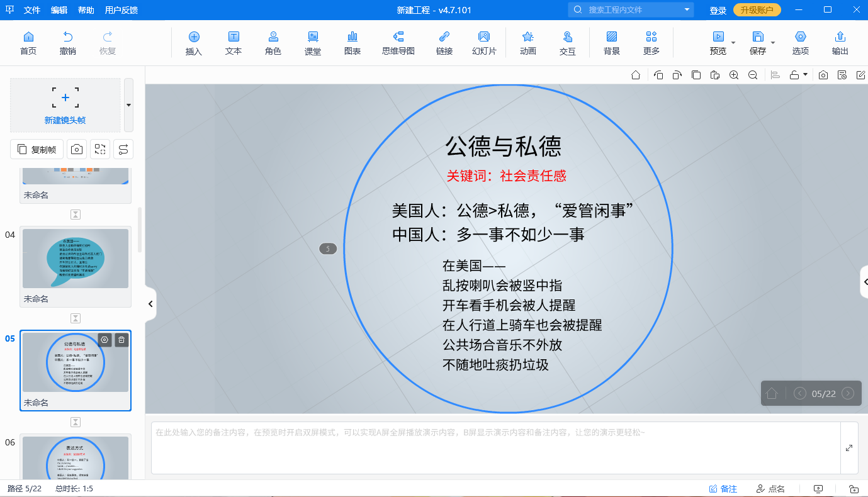868x497 pixels.
Task: Open the 文件 menu
Action: pyautogui.click(x=32, y=10)
